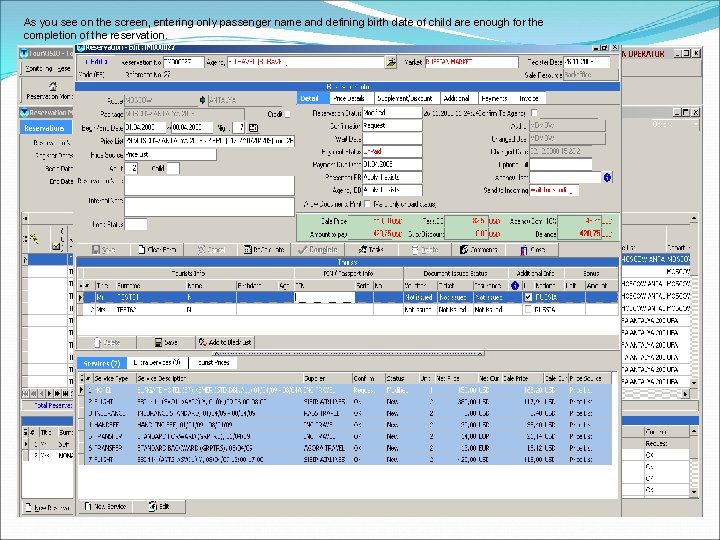This screenshot has width=720, height=540.
Task: Check the checkbox in second tourist row
Action: 529,310
